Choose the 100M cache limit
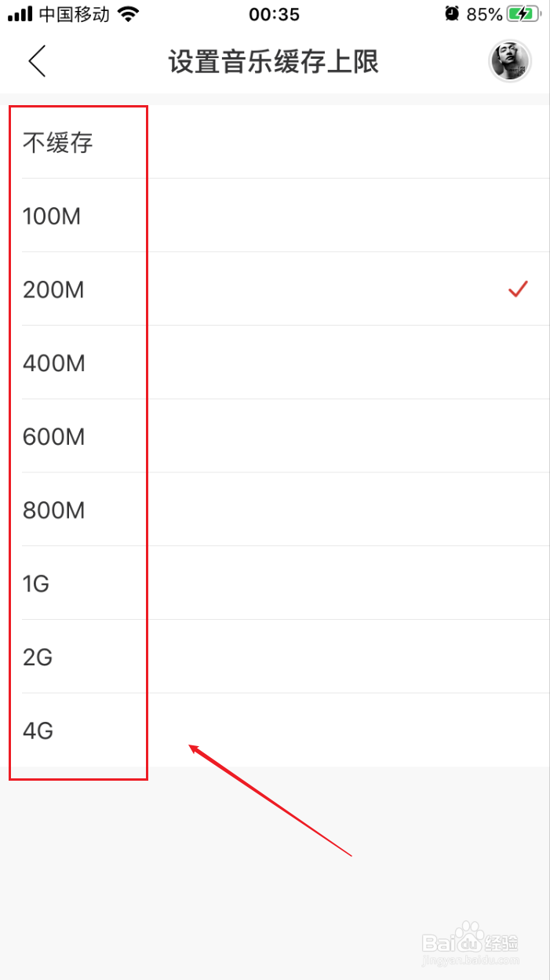This screenshot has height=980, width=550. point(52,216)
